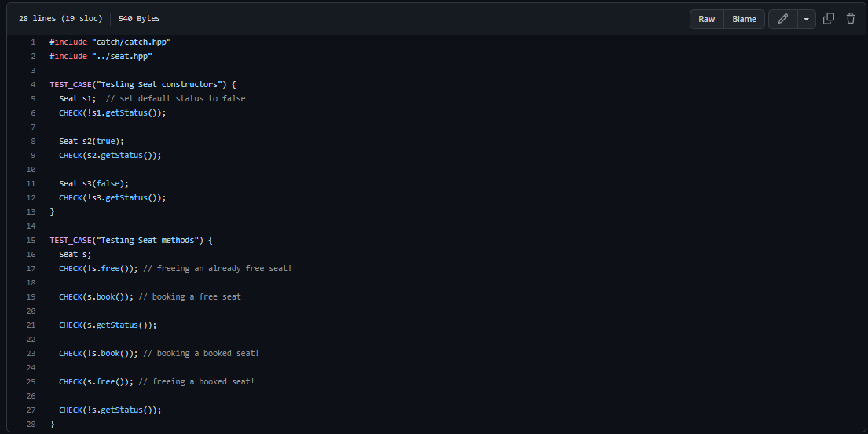Click the "../seat.hpp" include string
Screen dimensions: 868x434
click(x=122, y=57)
